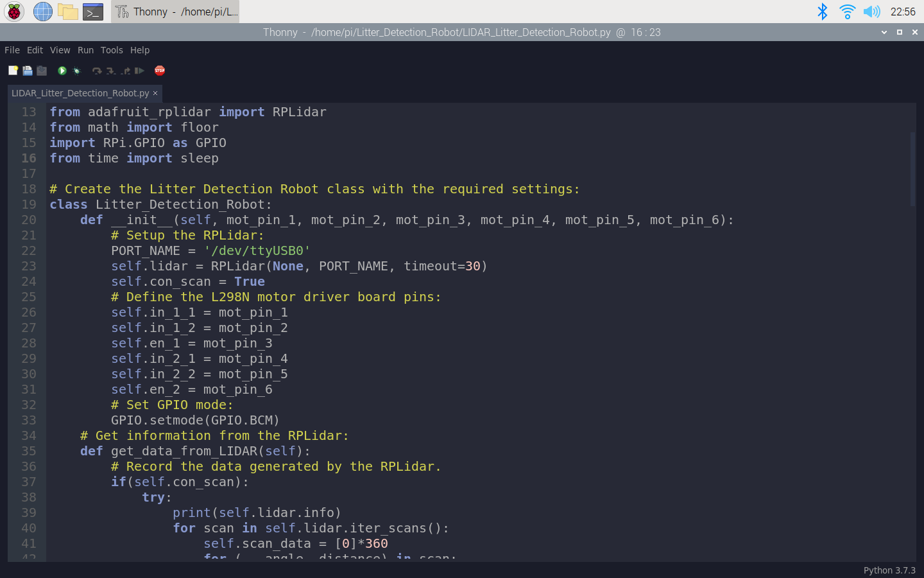924x578 pixels.
Task: Create a new file in Thonny
Action: point(13,71)
